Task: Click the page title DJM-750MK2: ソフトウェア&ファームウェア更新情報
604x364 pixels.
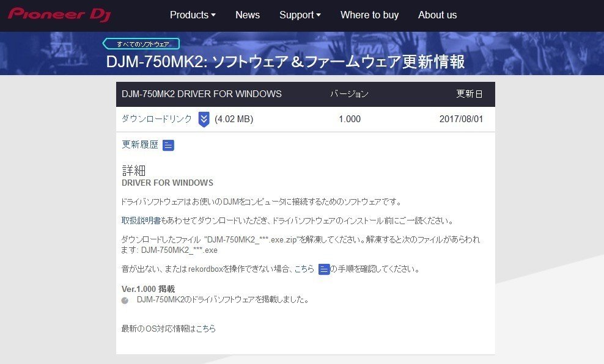Action: point(285,62)
